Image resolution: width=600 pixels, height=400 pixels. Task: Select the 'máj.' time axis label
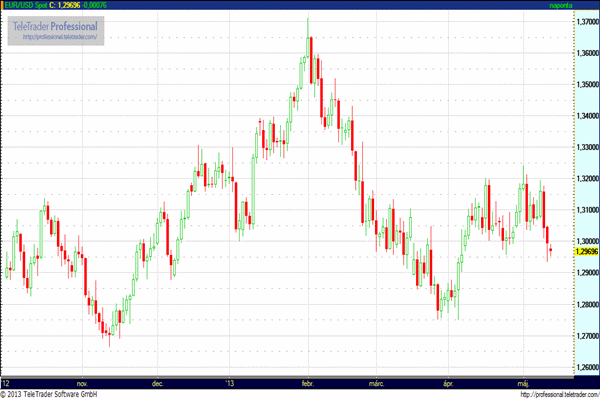point(521,382)
